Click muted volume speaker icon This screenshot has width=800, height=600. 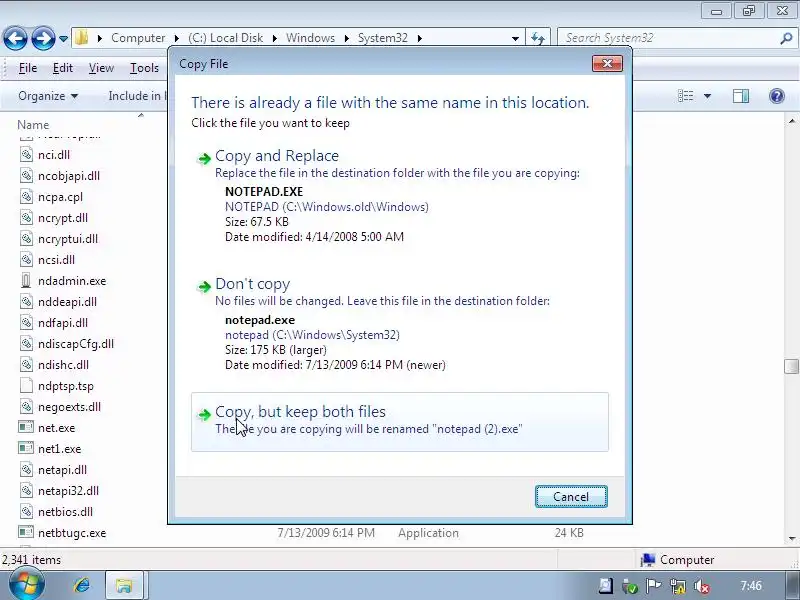pyautogui.click(x=702, y=586)
